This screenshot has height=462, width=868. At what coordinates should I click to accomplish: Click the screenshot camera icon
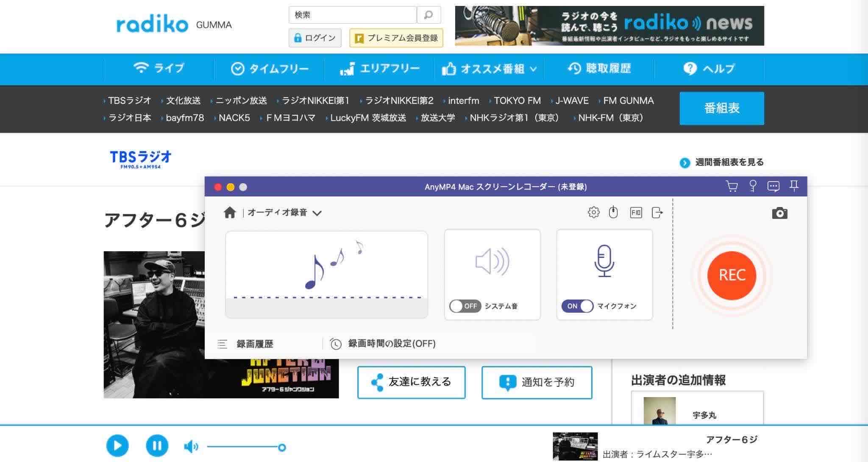coord(779,213)
